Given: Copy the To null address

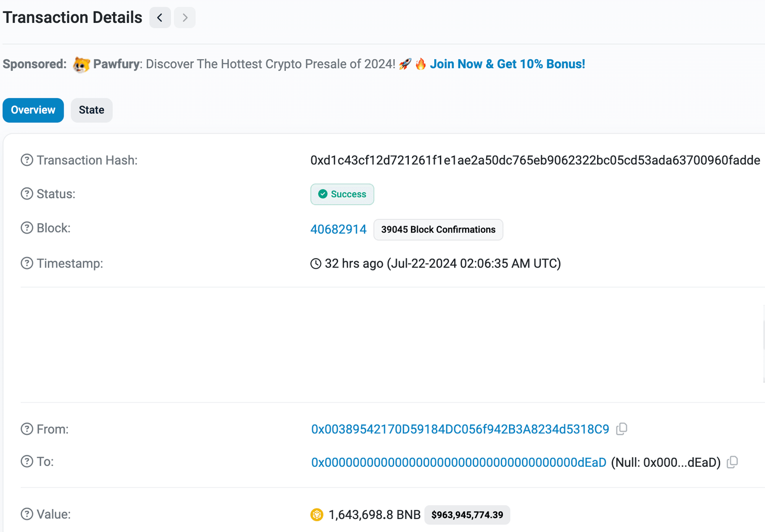Looking at the screenshot, I should pyautogui.click(x=732, y=462).
